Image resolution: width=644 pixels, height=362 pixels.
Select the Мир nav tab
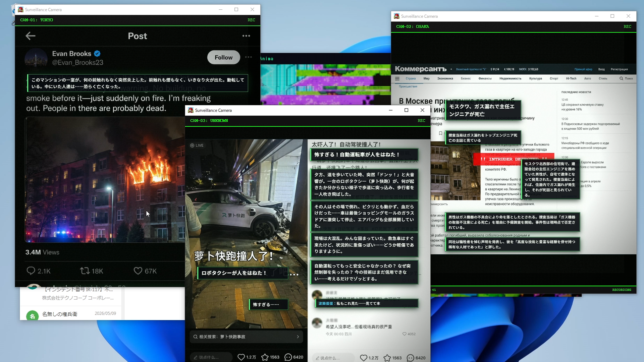point(426,79)
